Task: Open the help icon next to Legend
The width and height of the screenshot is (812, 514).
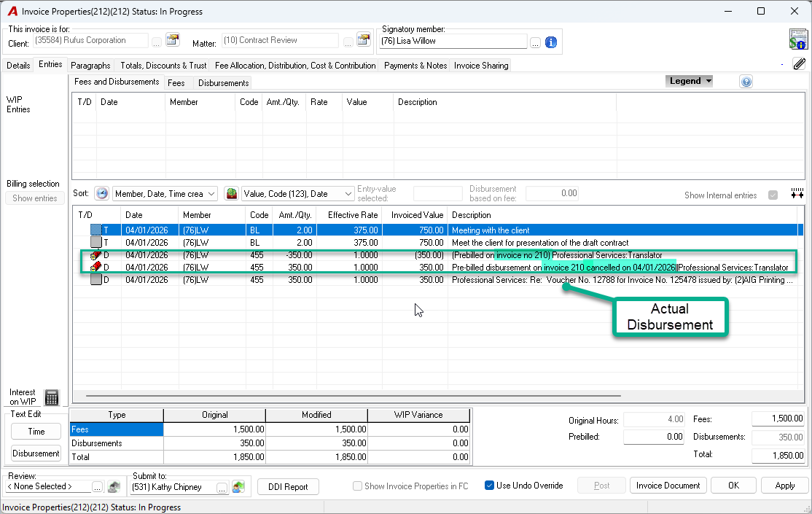Action: click(x=746, y=82)
